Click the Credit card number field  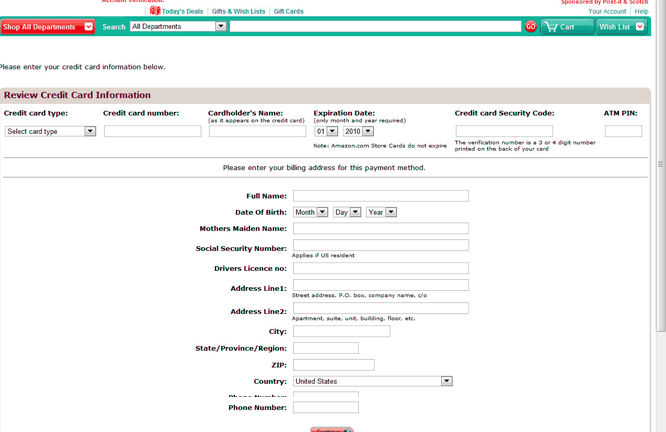pos(152,131)
